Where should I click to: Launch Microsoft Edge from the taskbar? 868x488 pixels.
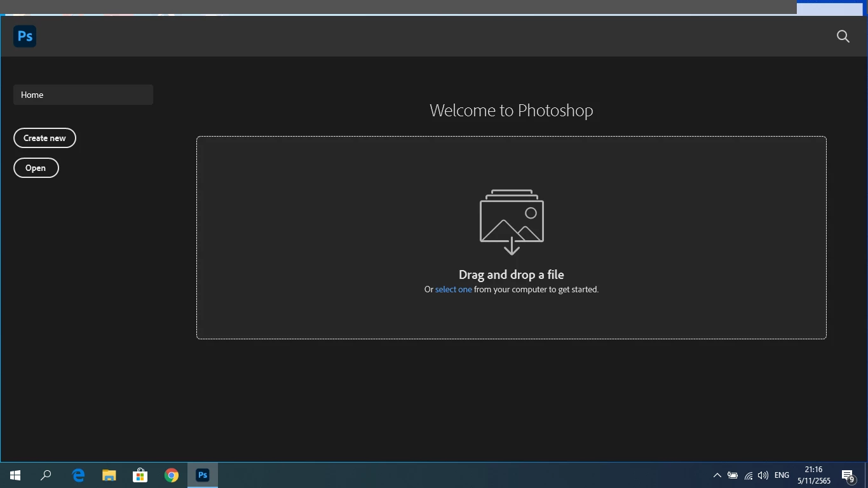point(78,475)
